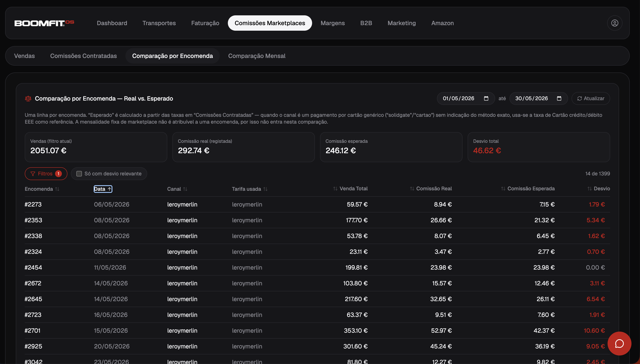Click Desvio total card 46.62 €
Screen dimensions: 640x364
(539, 147)
